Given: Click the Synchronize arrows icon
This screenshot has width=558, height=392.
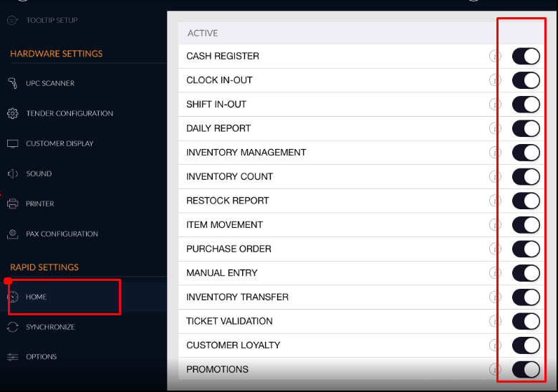Looking at the screenshot, I should (12, 327).
